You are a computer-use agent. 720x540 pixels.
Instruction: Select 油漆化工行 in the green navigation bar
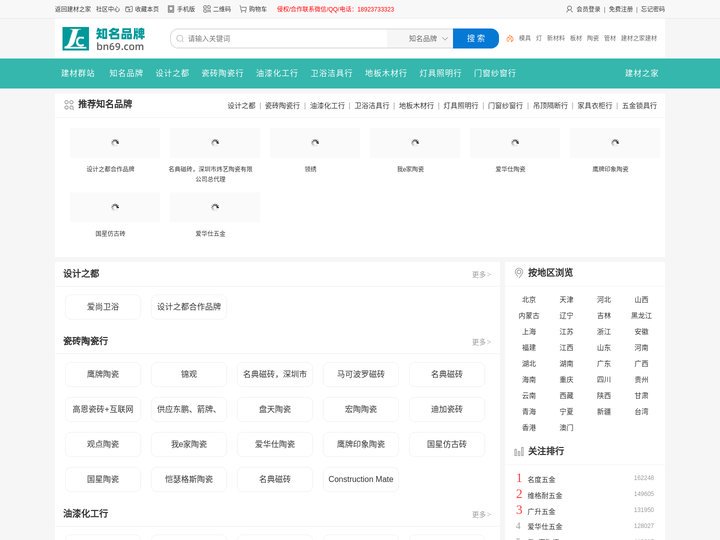277,73
